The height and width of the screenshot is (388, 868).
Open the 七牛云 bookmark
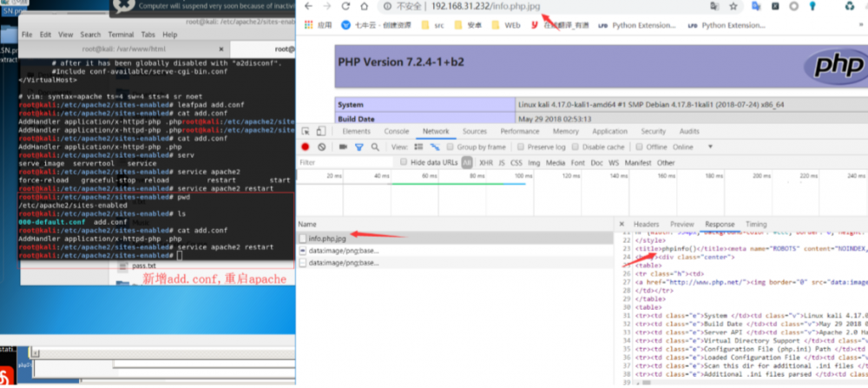(x=376, y=25)
